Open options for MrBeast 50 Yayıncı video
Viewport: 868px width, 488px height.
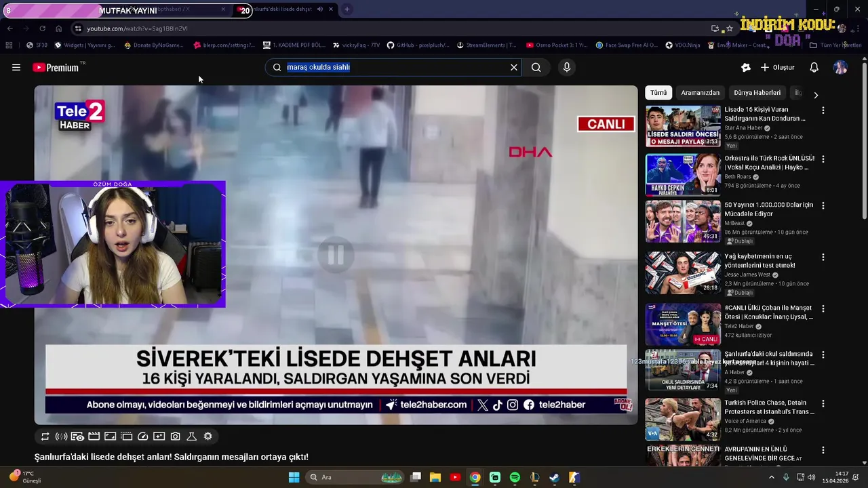[823, 205]
